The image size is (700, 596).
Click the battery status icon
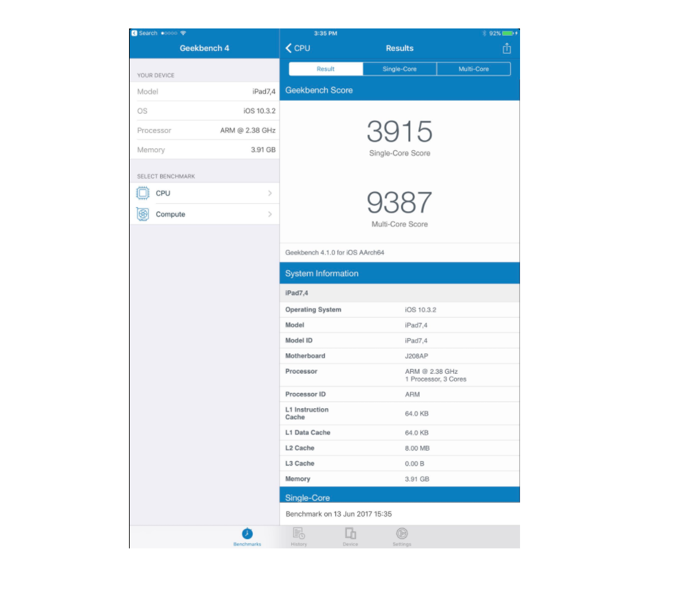point(509,33)
